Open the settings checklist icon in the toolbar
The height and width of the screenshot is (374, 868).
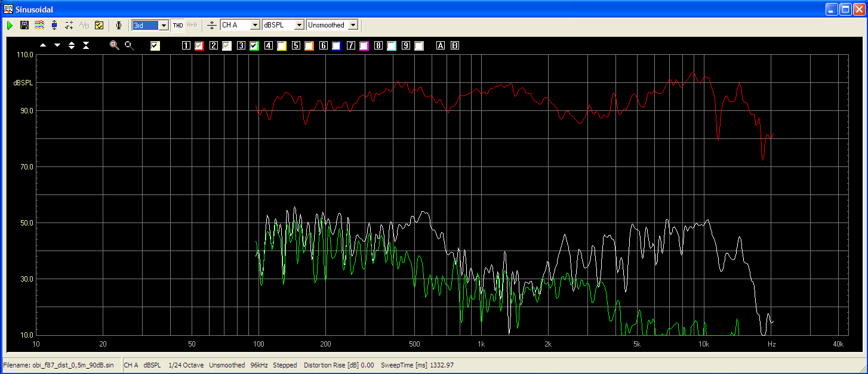pyautogui.click(x=100, y=25)
